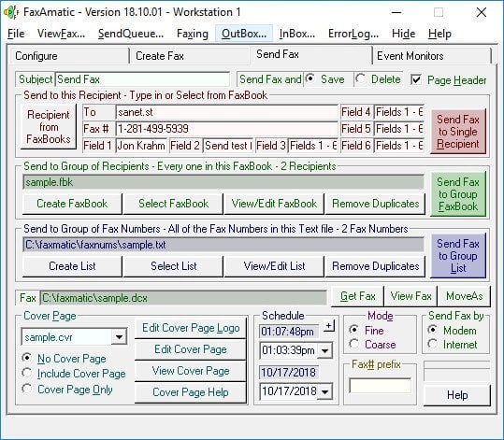Click the View Cover Page button

(x=191, y=371)
